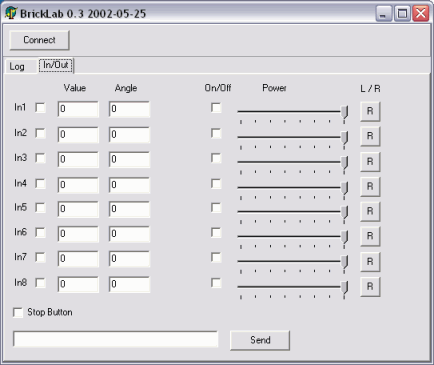Toggle L/R direction button in In2 row
Screen dimensions: 434x365
370,136
